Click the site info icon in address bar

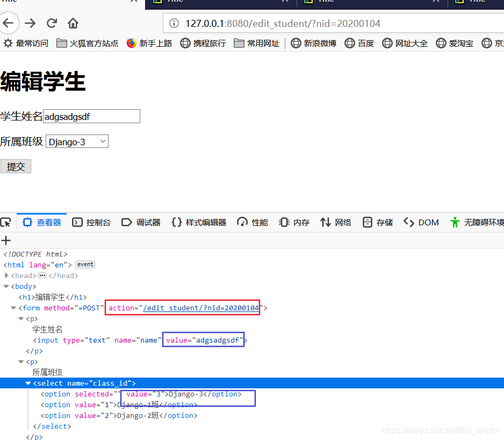(x=174, y=23)
